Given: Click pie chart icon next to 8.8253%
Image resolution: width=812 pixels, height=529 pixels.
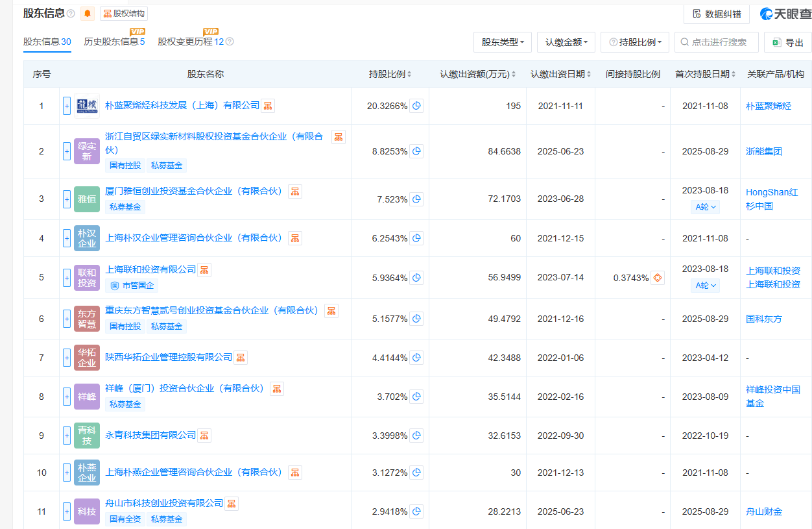Looking at the screenshot, I should (x=416, y=151).
